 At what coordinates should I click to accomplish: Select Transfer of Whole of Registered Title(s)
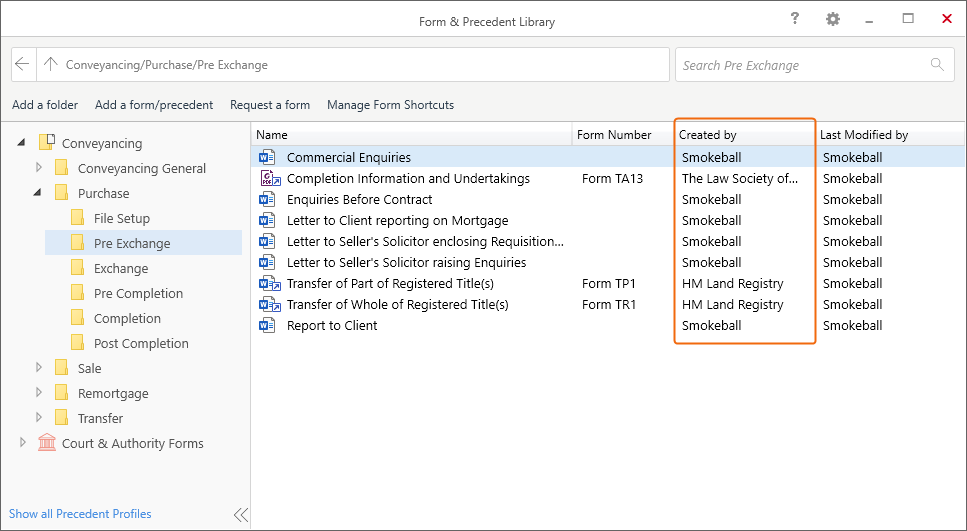[x=398, y=304]
